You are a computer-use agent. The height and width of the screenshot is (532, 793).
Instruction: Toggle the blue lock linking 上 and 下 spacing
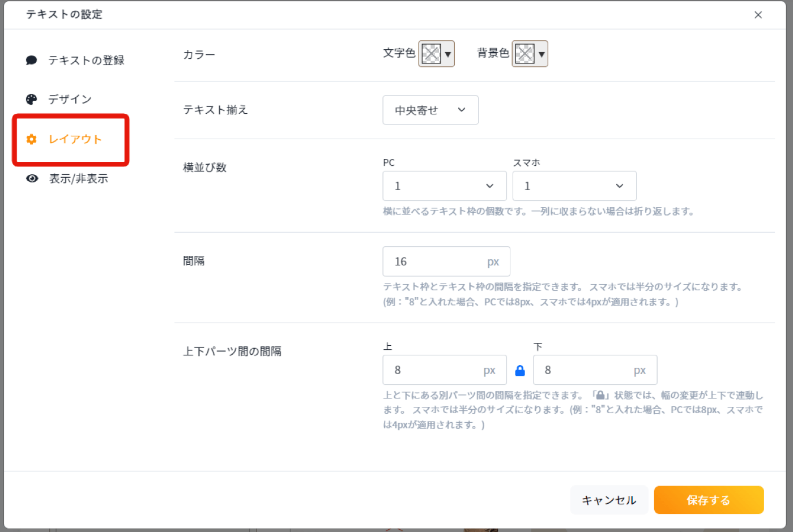[x=520, y=371]
